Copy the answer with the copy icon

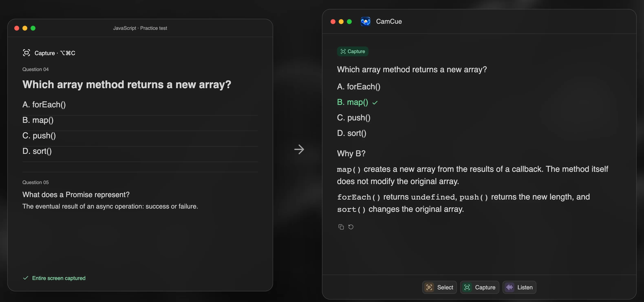[341, 227]
